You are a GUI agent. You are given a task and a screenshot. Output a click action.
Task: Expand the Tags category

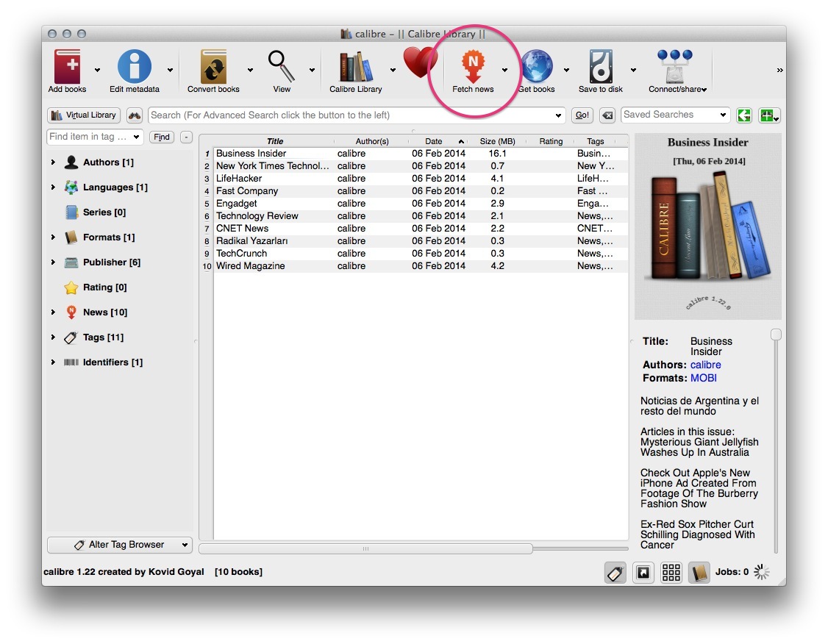[53, 337]
